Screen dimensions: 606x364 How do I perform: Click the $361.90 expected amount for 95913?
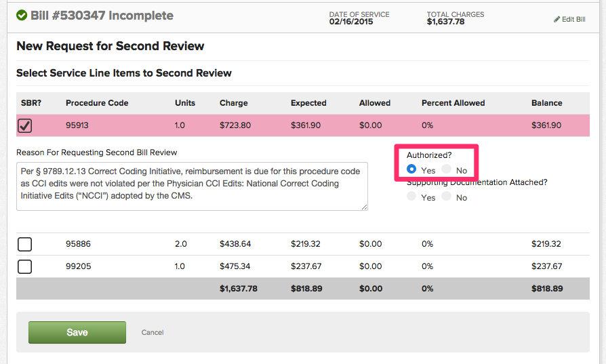(306, 125)
